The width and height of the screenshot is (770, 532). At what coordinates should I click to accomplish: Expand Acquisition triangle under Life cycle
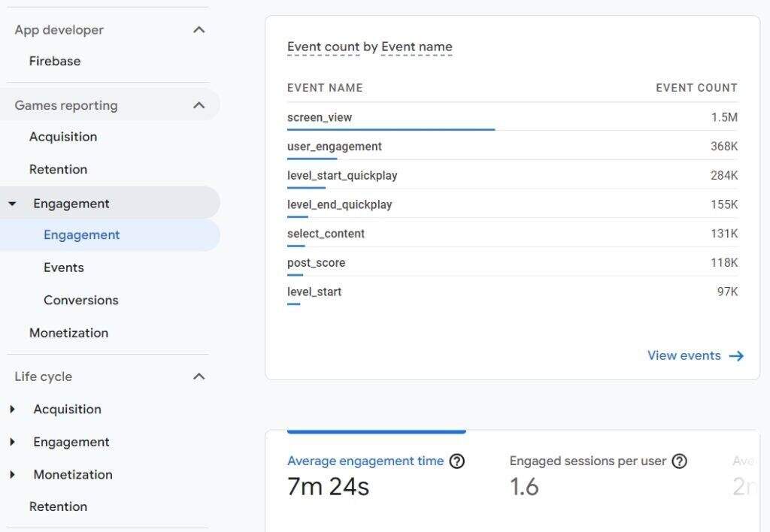click(13, 410)
